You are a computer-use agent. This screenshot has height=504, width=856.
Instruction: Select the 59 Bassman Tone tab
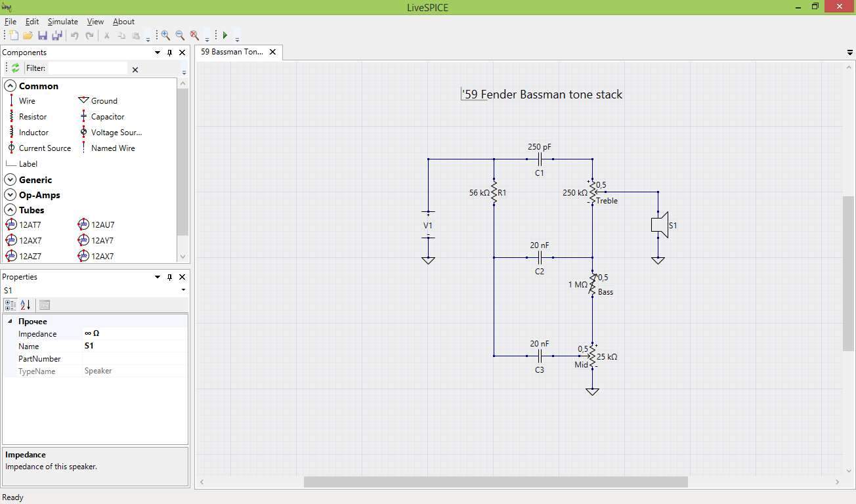point(232,52)
